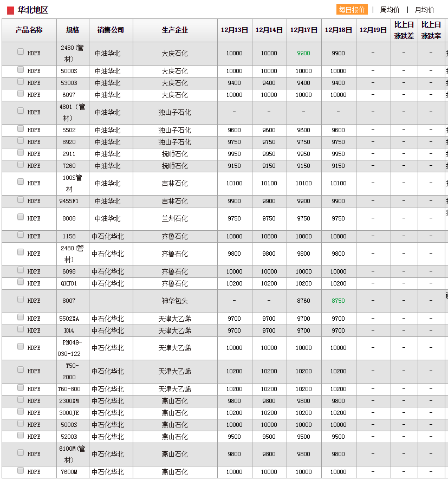Viewport: 448px width, 480px height.
Task: Tick the checkbox for HDPE QHJ01
Action: (x=21, y=282)
